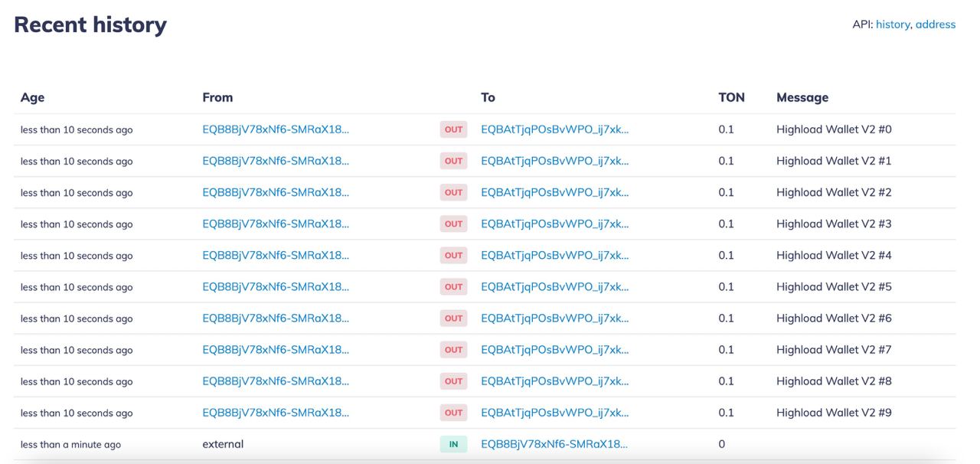Viewport: 980px width, 464px height.
Task: Open To address in Highload Wallet V2 #2 row
Action: click(x=555, y=192)
